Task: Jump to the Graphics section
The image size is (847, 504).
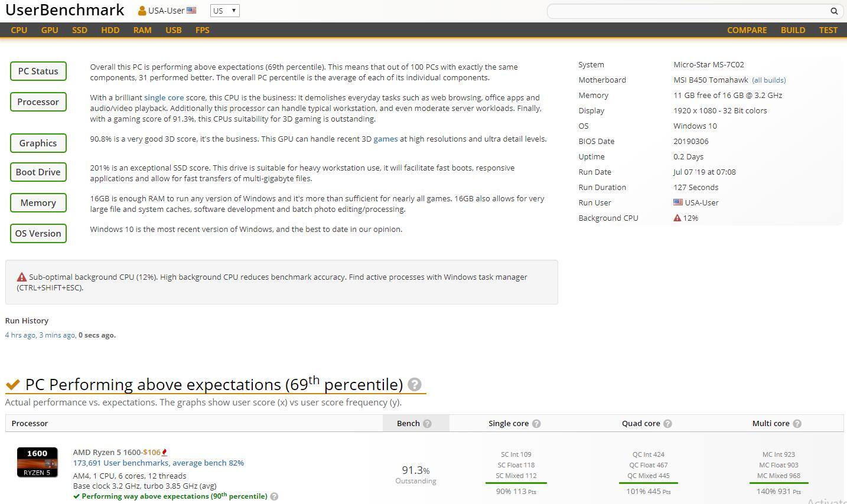Action: [x=38, y=143]
